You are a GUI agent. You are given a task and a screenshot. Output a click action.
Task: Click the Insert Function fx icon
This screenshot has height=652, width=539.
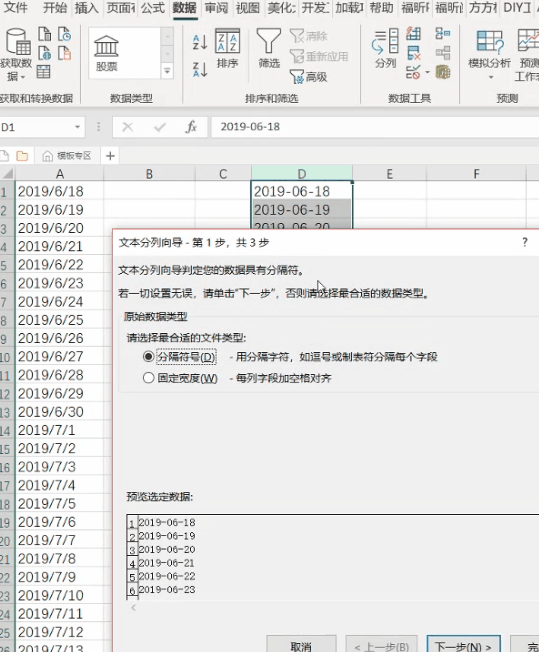(x=191, y=127)
